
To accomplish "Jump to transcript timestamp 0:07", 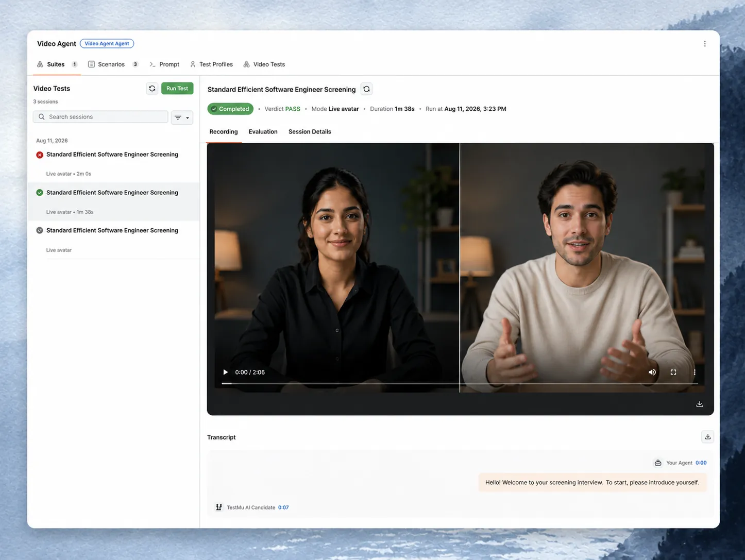I will coord(283,507).
